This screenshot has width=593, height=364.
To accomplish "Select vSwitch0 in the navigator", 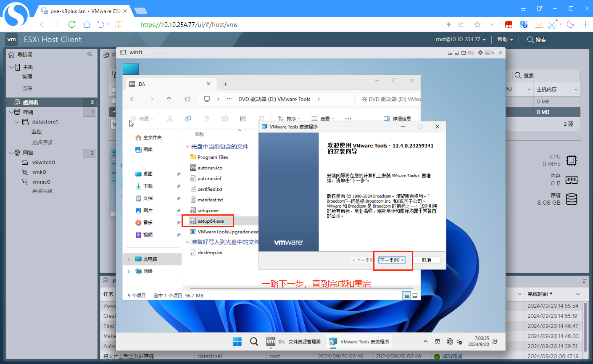I will (44, 163).
